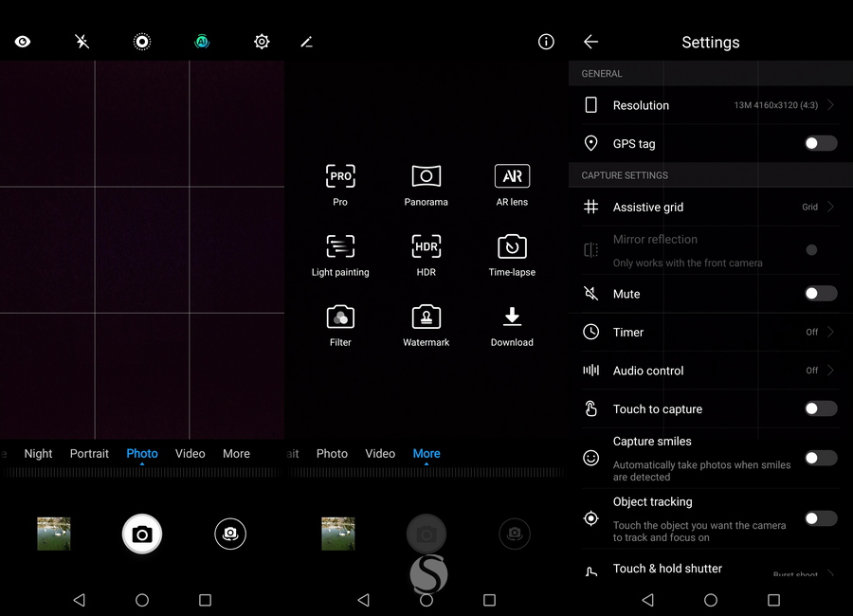This screenshot has height=616, width=853.
Task: Switch to the Night mode tab
Action: click(38, 454)
